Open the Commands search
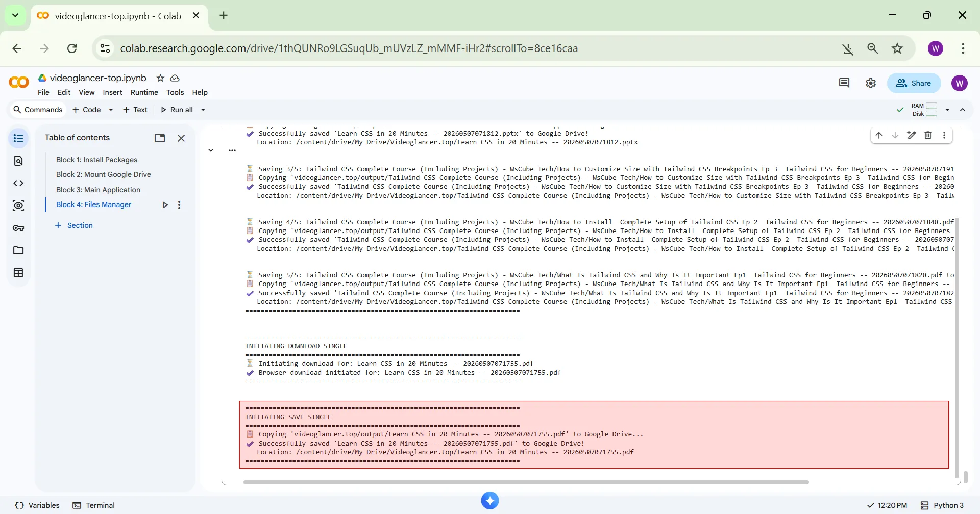 [x=38, y=110]
